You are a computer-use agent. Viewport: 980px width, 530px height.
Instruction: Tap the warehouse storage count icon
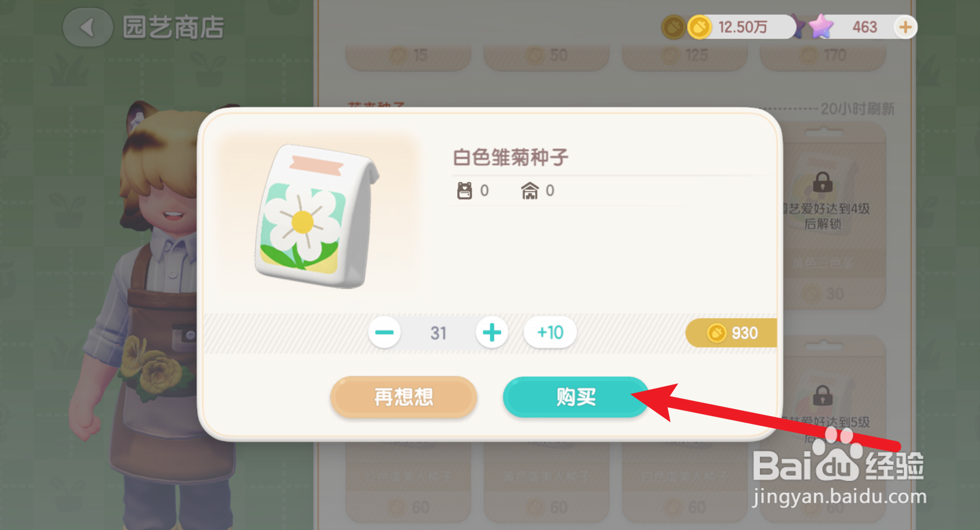point(530,190)
